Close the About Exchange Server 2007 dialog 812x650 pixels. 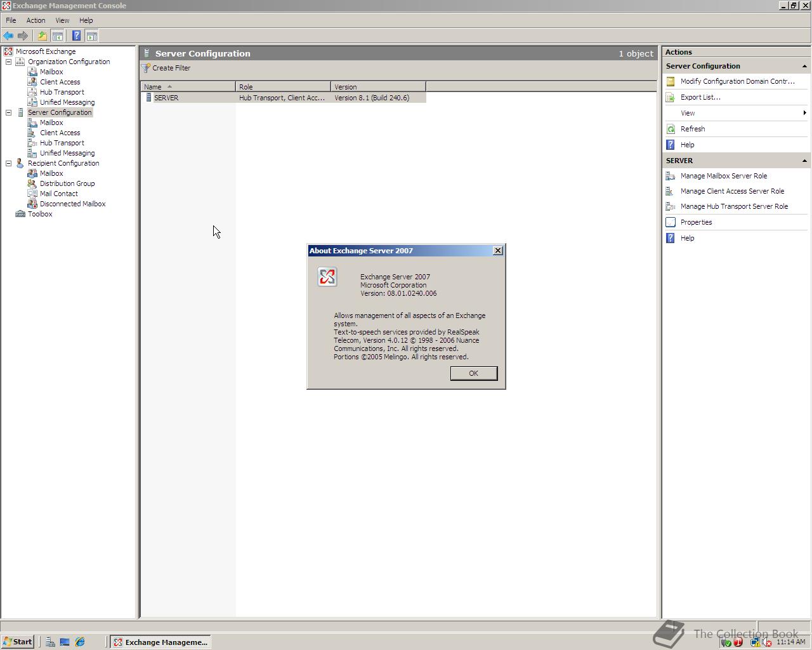[498, 251]
